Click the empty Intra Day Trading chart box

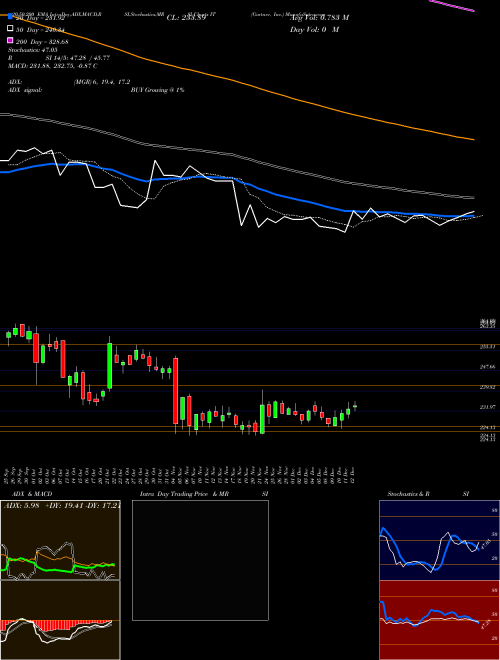200,560
